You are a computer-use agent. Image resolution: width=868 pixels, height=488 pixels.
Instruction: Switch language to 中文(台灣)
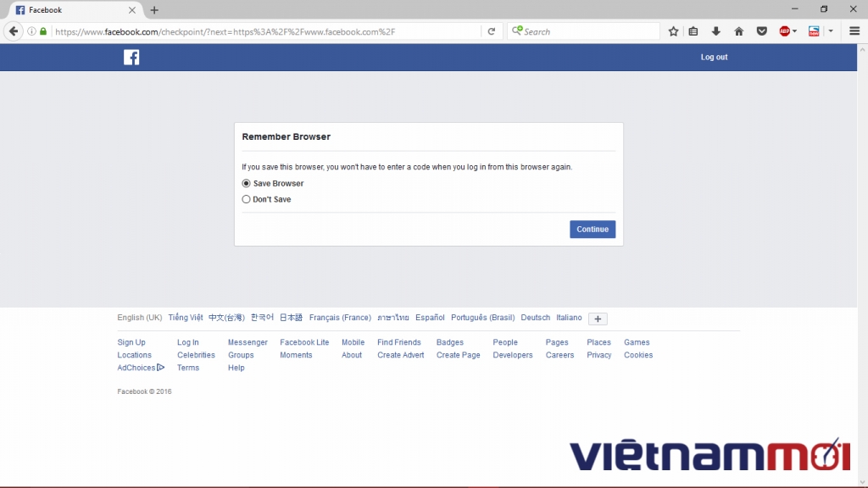[226, 318]
